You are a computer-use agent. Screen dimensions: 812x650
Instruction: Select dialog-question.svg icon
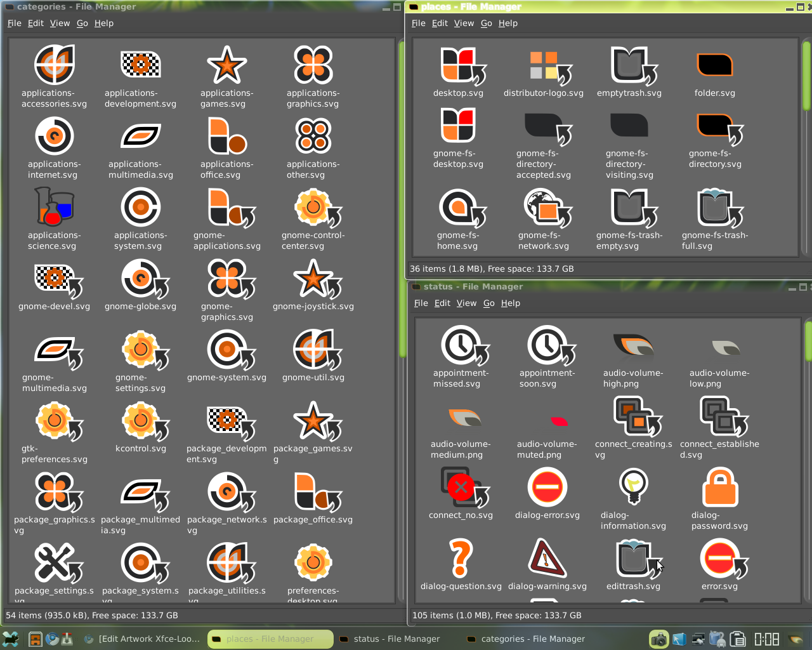(461, 559)
